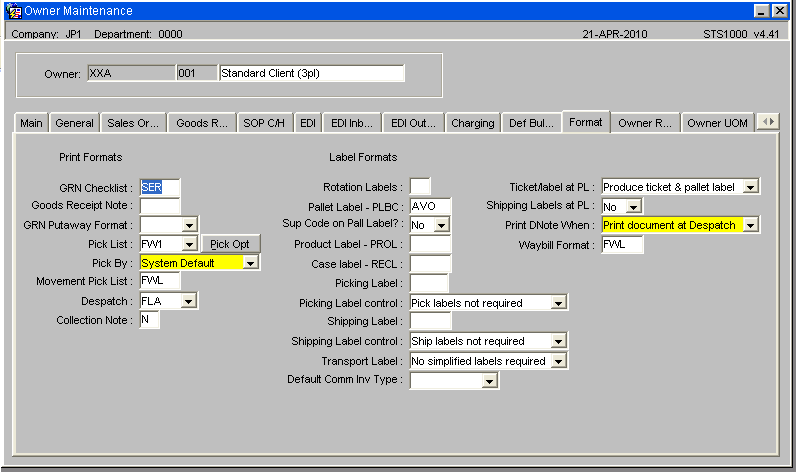Click the Pick Opt button
The image size is (796, 472).
click(230, 244)
